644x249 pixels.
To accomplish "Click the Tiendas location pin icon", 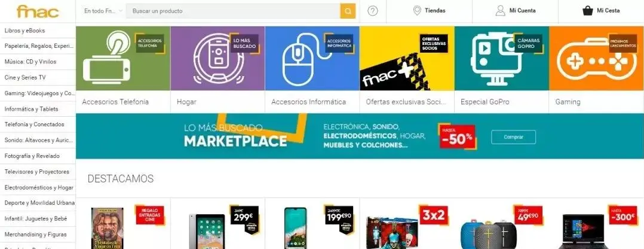I will pos(417,11).
